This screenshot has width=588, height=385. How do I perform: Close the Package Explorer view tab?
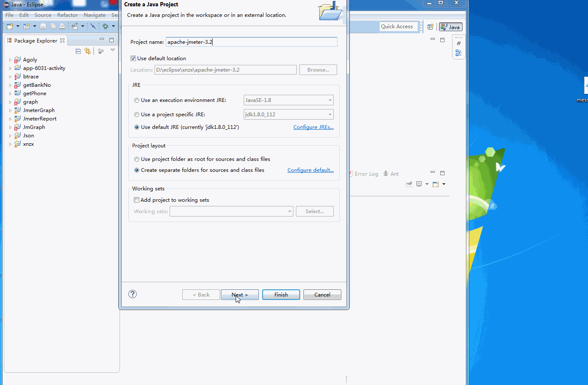[62, 40]
